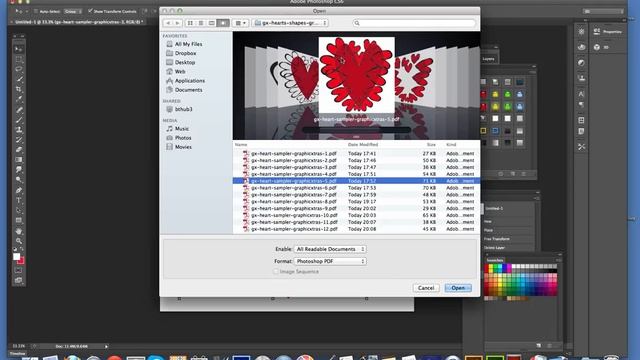This screenshot has height=360, width=640.
Task: Select the Type tool
Action: click(19, 200)
